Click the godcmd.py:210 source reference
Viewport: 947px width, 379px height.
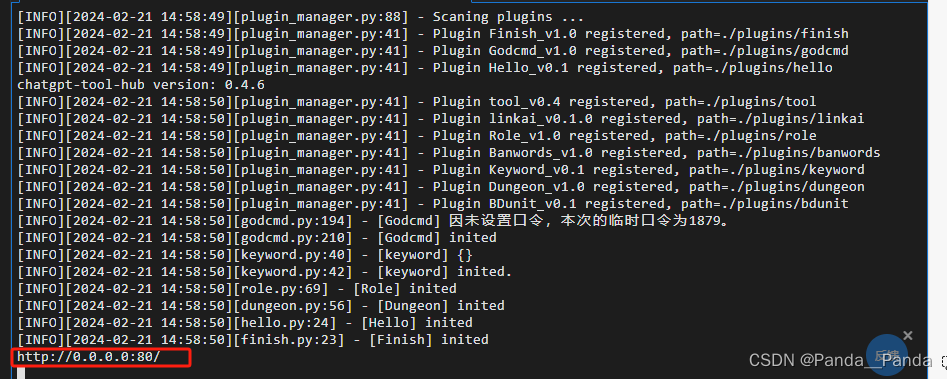[x=292, y=237]
